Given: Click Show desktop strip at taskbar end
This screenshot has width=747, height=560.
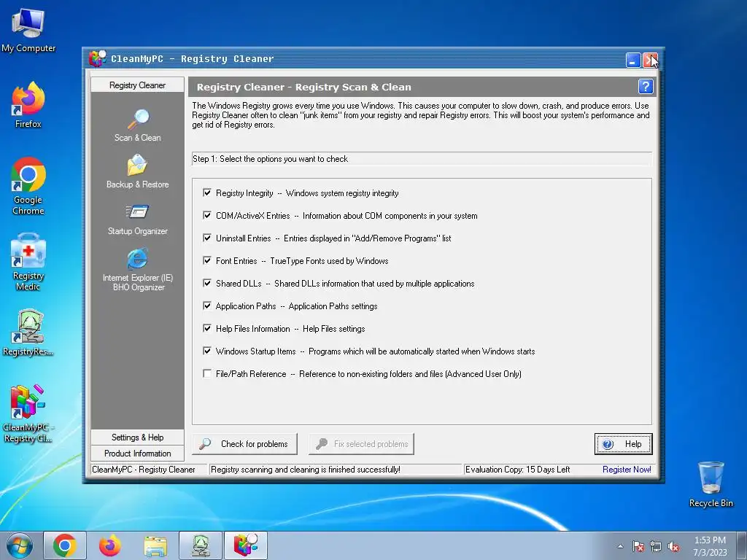Looking at the screenshot, I should [x=742, y=545].
